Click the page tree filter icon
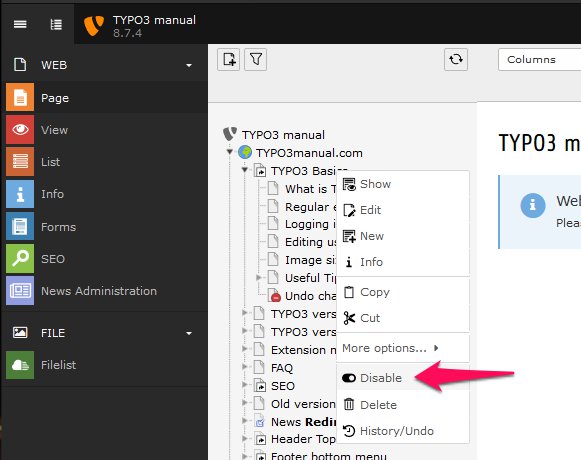The height and width of the screenshot is (460, 581). coord(256,59)
